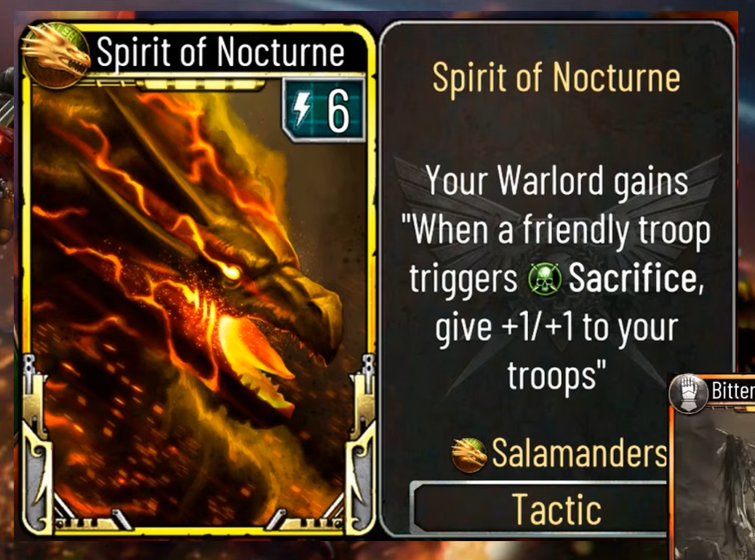
Task: Click the "Your Warlord gains" description line
Action: click(556, 182)
